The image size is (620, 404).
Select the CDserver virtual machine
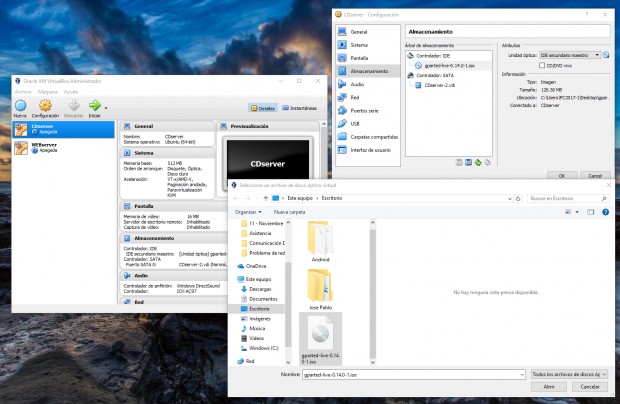coord(63,129)
